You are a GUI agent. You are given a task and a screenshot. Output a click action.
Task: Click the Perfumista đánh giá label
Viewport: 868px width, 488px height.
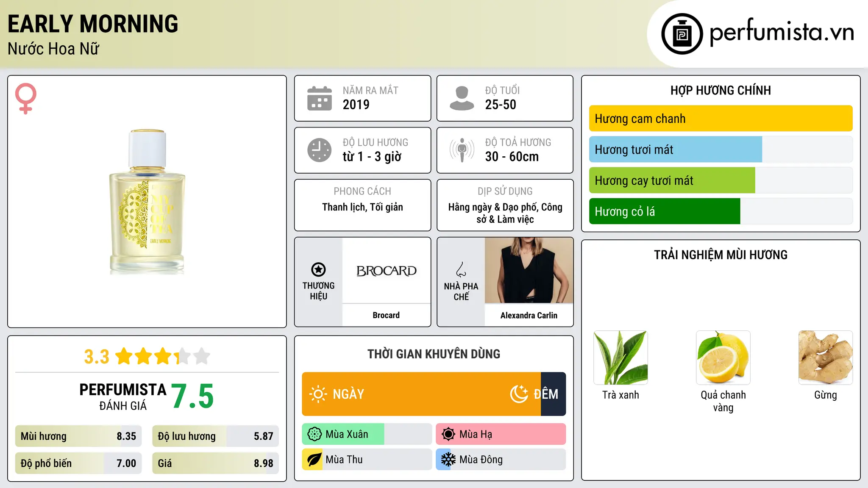point(123,396)
